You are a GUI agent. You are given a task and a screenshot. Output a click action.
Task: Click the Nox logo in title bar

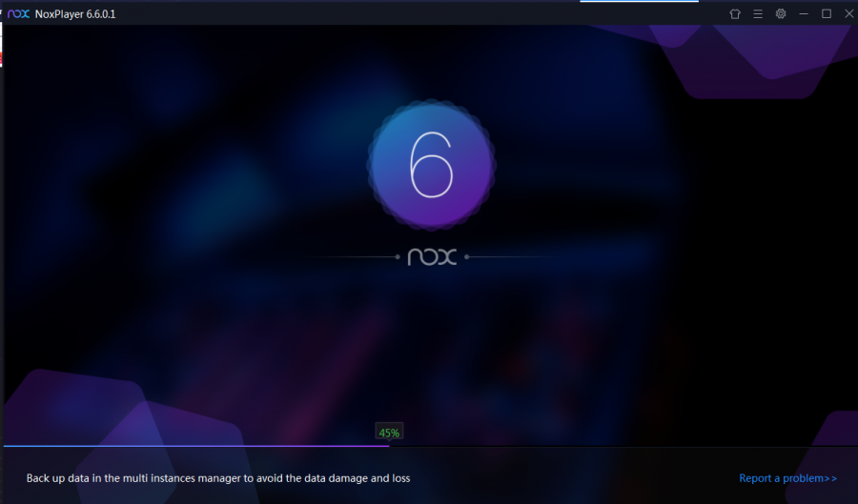pos(18,14)
